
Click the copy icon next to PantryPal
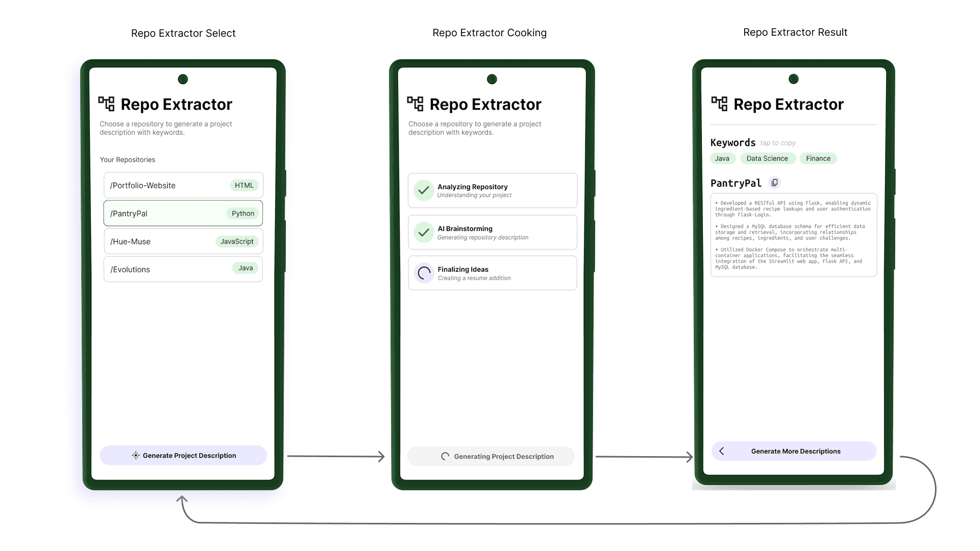(774, 183)
